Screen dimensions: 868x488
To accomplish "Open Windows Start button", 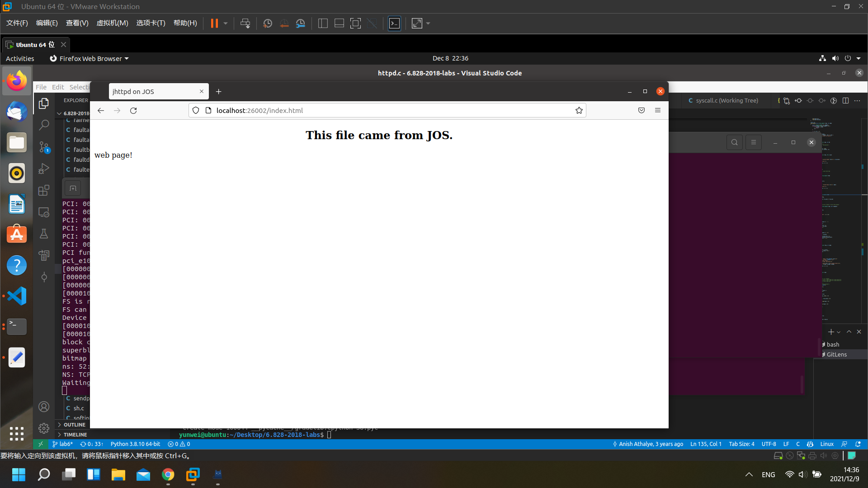I will pos(19,475).
